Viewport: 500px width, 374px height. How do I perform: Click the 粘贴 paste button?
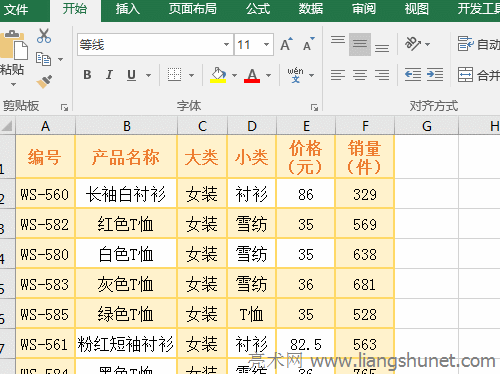[13, 57]
